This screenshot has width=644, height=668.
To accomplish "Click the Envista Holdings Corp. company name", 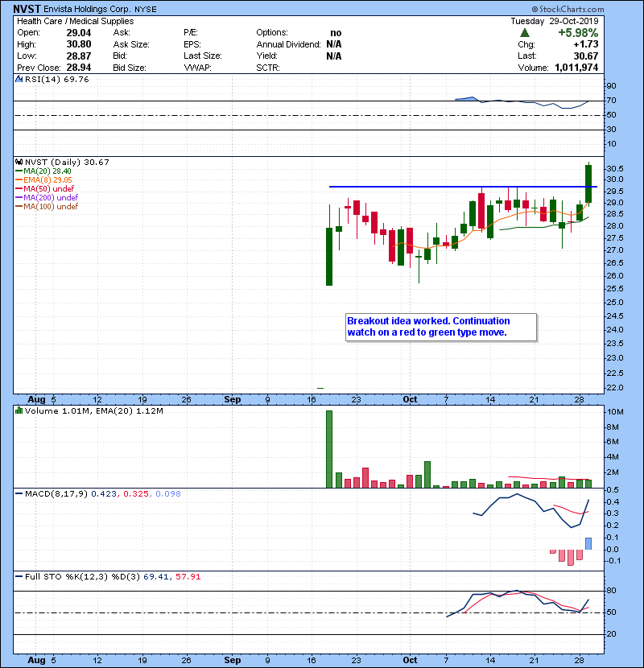I will click(x=88, y=9).
